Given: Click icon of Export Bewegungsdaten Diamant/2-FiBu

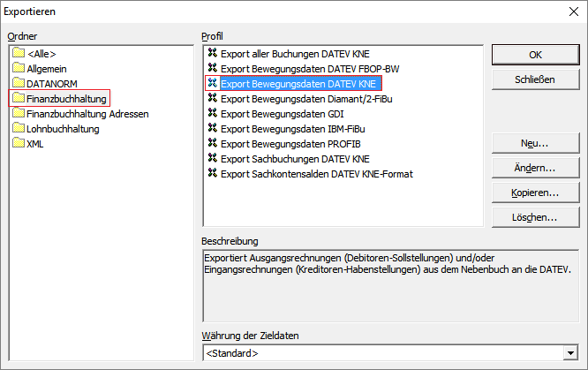Looking at the screenshot, I should tap(213, 97).
